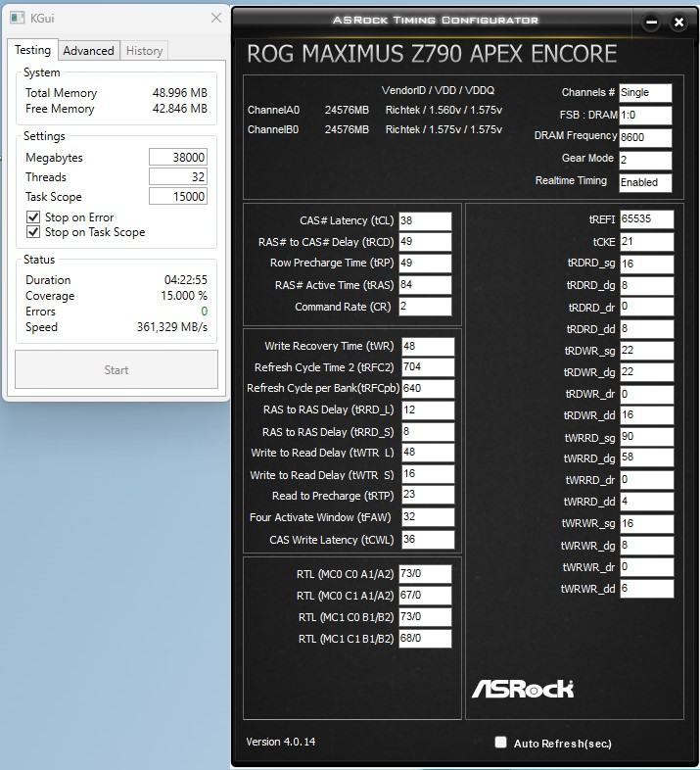700x770 pixels.
Task: Click the tWTR_L field showing 48
Action: pyautogui.click(x=428, y=453)
